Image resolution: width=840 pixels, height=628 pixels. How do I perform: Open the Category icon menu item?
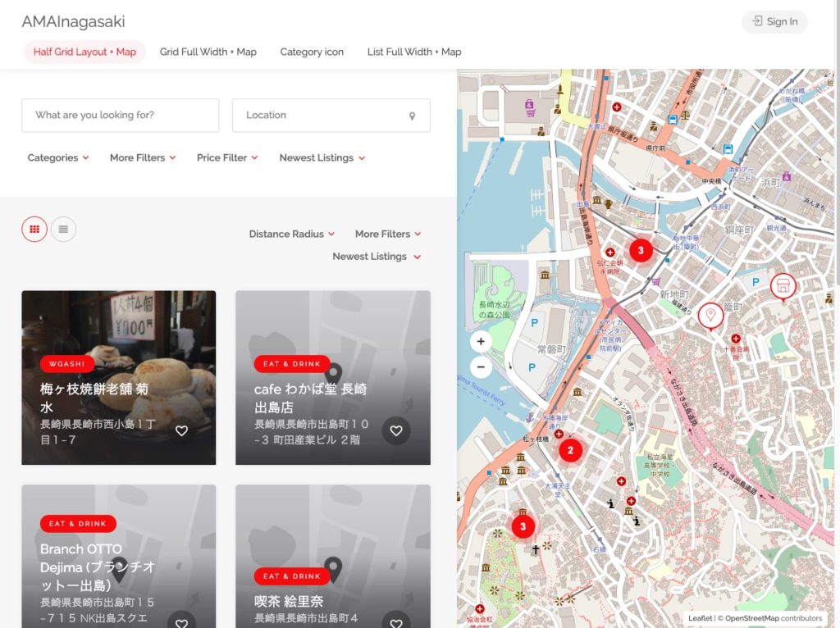point(312,52)
